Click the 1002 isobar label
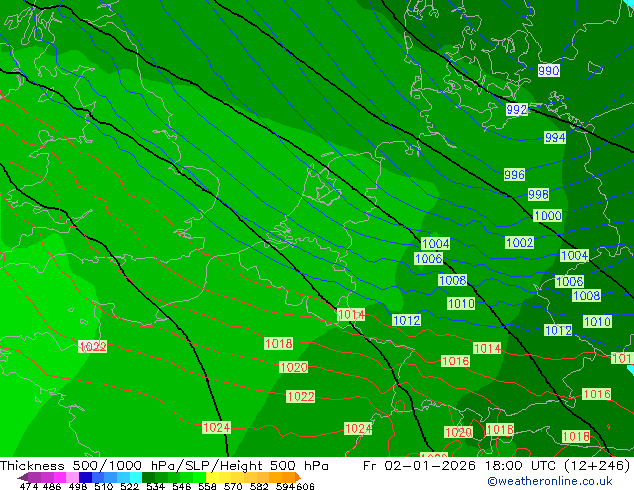This screenshot has width=634, height=490. 520,243
